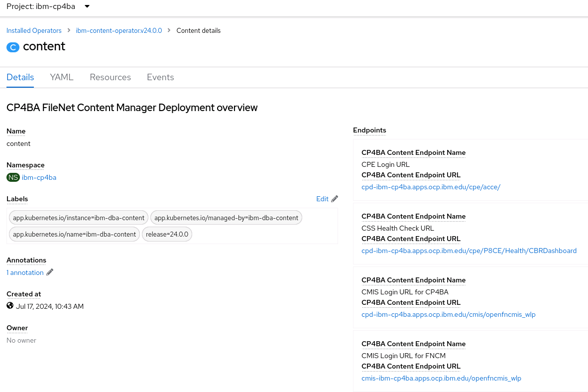This screenshot has width=588, height=392.
Task: Click the CMIS Login URL for FNCM text
Action: pyautogui.click(x=403, y=356)
